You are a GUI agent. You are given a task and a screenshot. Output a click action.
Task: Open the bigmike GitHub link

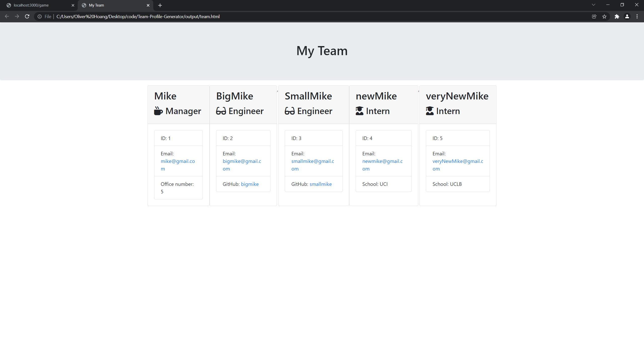point(250,184)
